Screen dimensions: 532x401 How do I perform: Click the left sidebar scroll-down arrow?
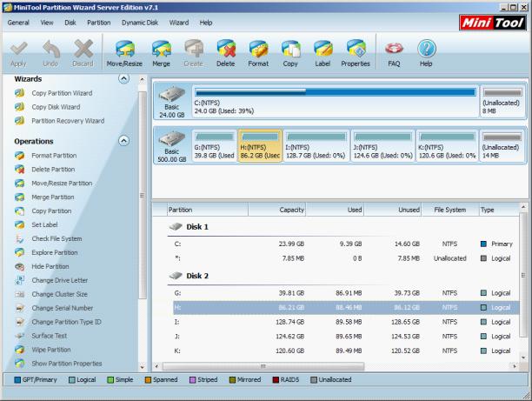tap(143, 367)
